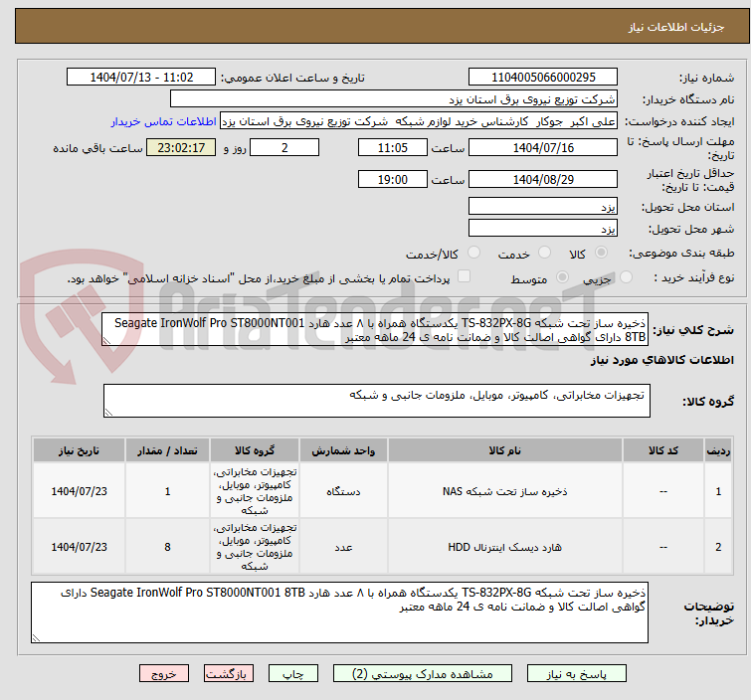Click delivery city field 'یزد'
This screenshot has height=700, width=751.
(543, 228)
